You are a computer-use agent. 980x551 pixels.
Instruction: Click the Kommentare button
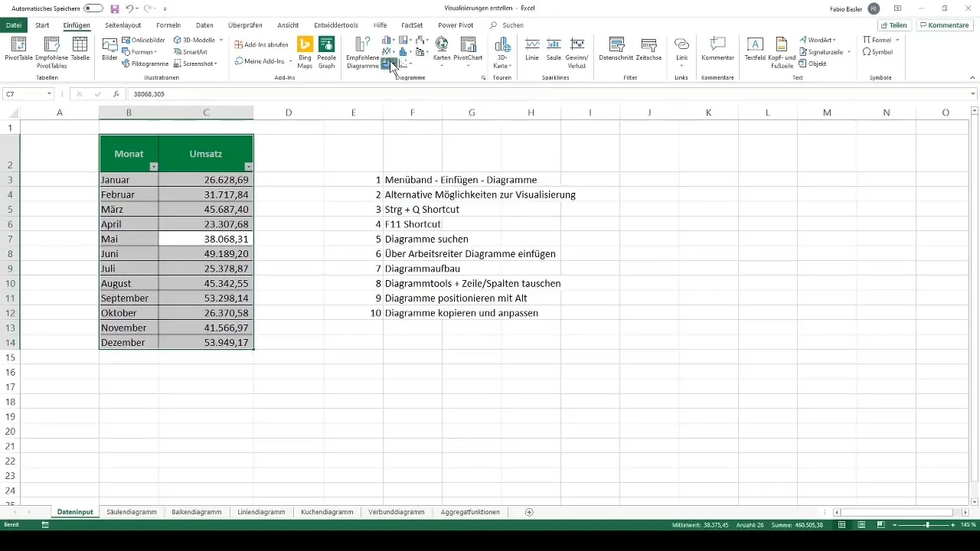(x=945, y=25)
